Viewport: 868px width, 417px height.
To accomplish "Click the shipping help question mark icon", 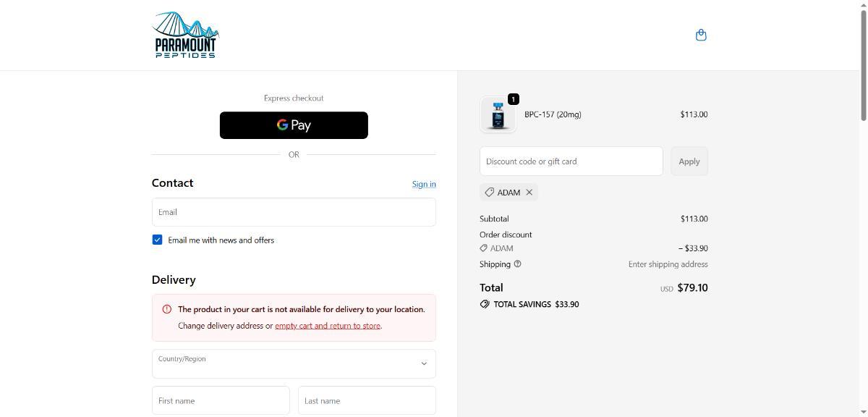I will pyautogui.click(x=517, y=264).
